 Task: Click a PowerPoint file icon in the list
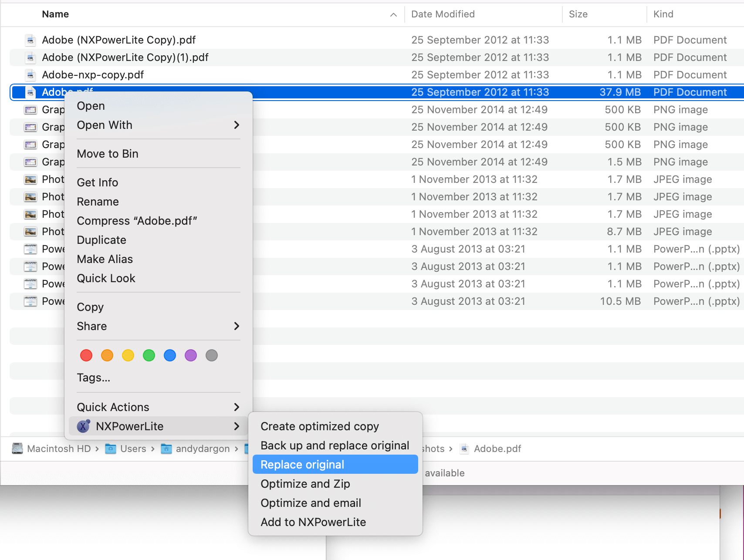[x=30, y=249]
